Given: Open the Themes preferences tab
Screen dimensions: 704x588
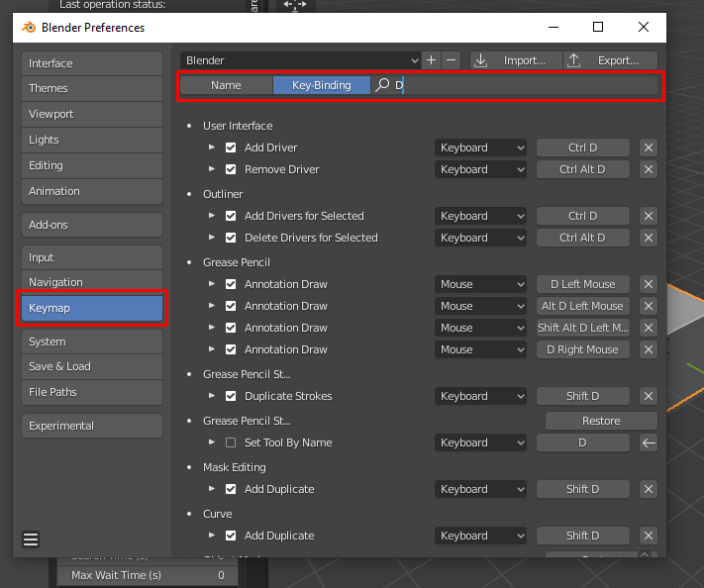Looking at the screenshot, I should pyautogui.click(x=92, y=88).
